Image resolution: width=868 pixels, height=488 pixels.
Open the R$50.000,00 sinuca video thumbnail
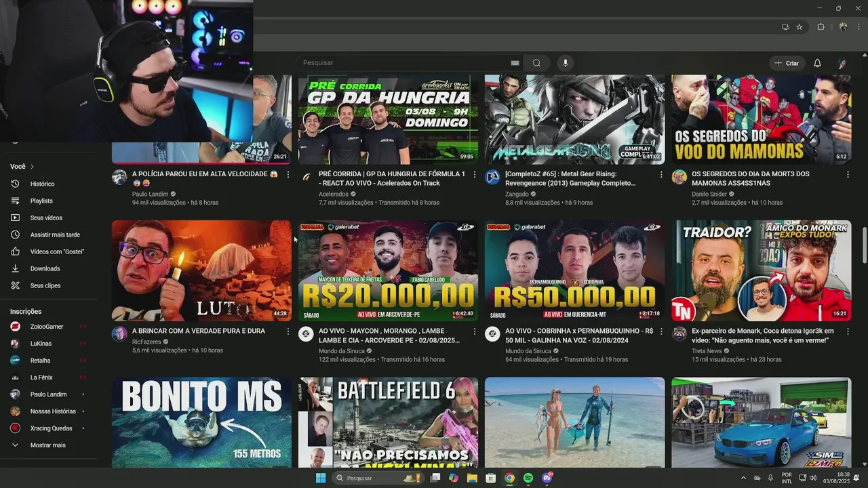click(x=574, y=270)
